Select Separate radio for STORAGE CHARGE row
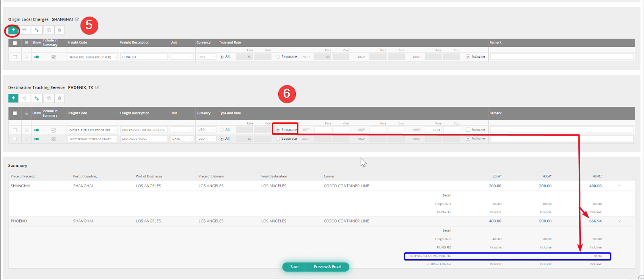The image size is (644, 280). coord(278,139)
